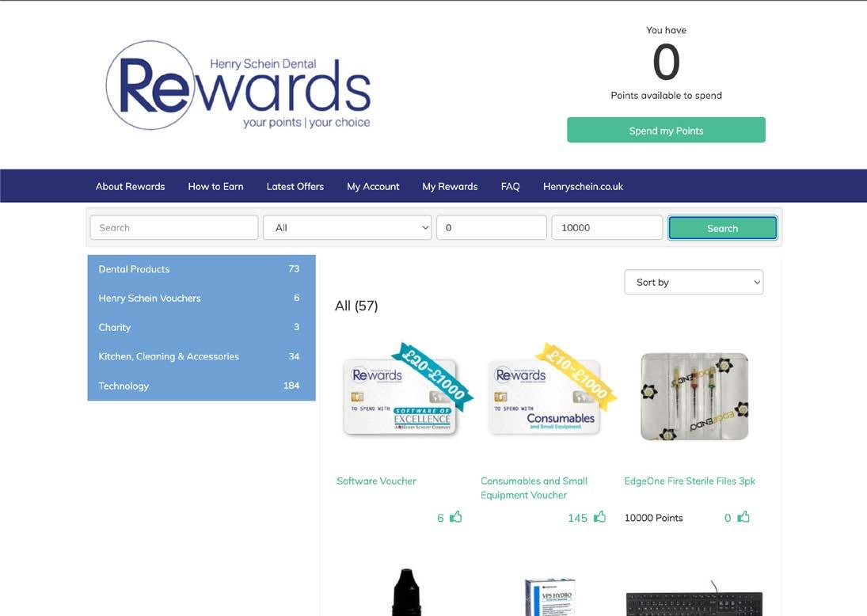Viewport: 867px width, 616px height.
Task: Focus the Search text field
Action: 173,227
